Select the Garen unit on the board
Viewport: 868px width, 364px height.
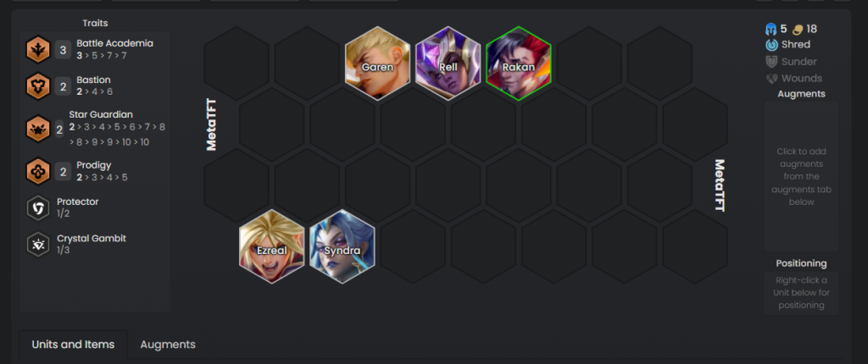[x=377, y=63]
